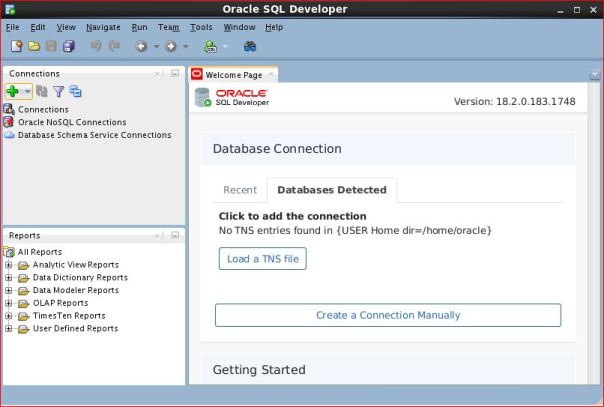The width and height of the screenshot is (604, 407).
Task: Select the User Defined Reports tree item
Action: click(76, 328)
